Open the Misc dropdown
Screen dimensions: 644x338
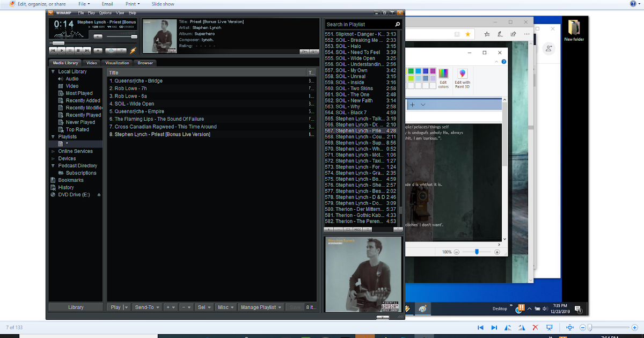point(225,307)
